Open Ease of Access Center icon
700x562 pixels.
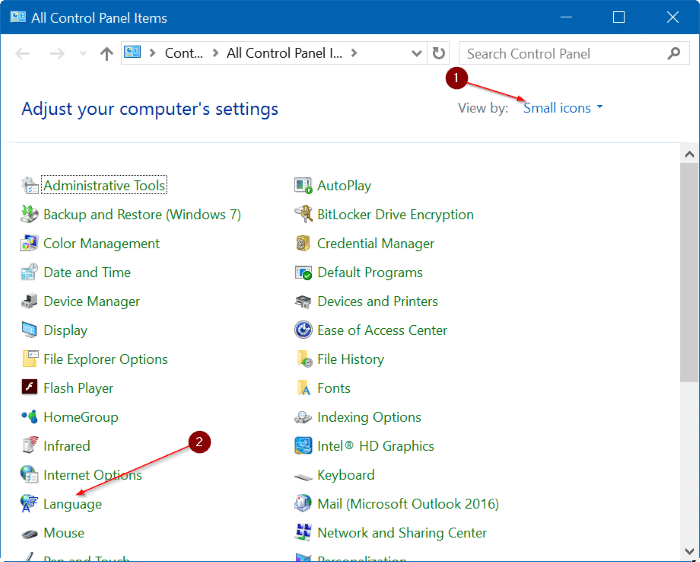303,330
